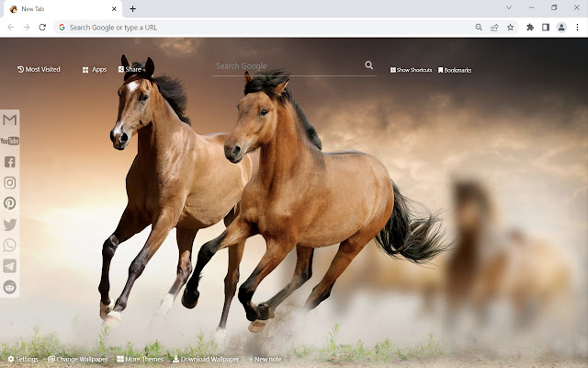Open Pinterest from the left sidebar
Viewport: 588px width, 368px height.
pos(10,203)
